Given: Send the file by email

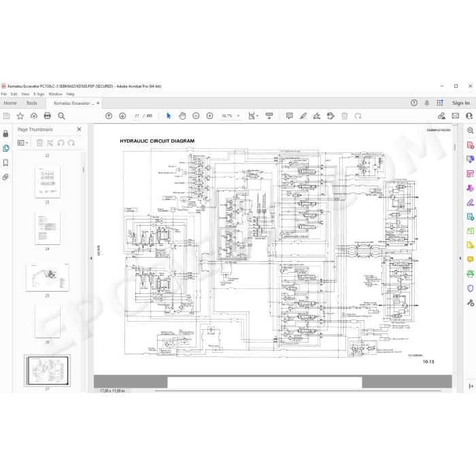Looking at the screenshot, I should [x=456, y=116].
